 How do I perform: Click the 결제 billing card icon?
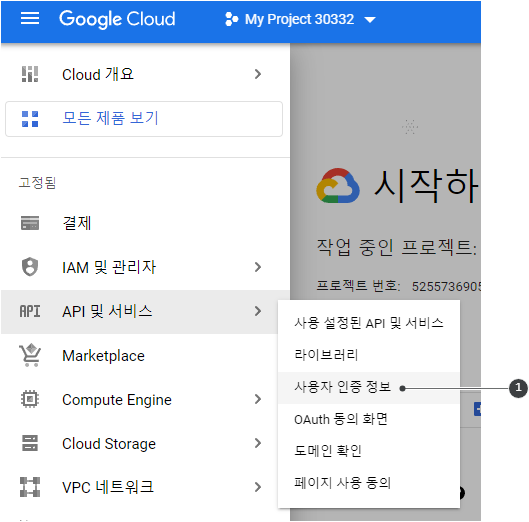coord(30,223)
